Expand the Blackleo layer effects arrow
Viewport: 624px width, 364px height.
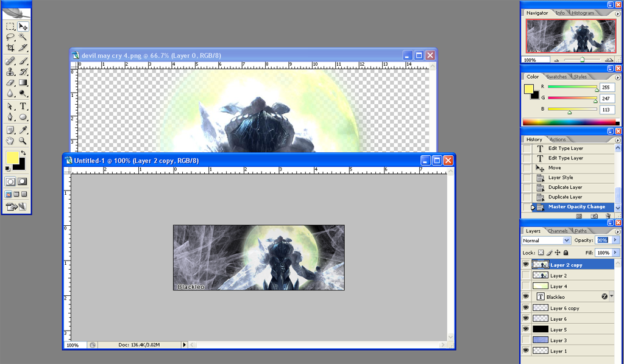[611, 296]
